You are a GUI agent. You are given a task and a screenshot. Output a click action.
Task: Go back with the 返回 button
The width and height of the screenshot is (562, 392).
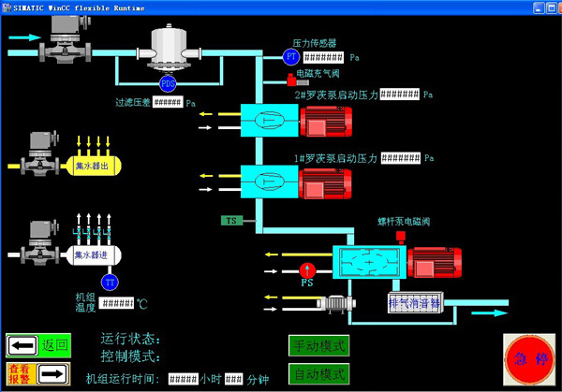[x=38, y=345]
